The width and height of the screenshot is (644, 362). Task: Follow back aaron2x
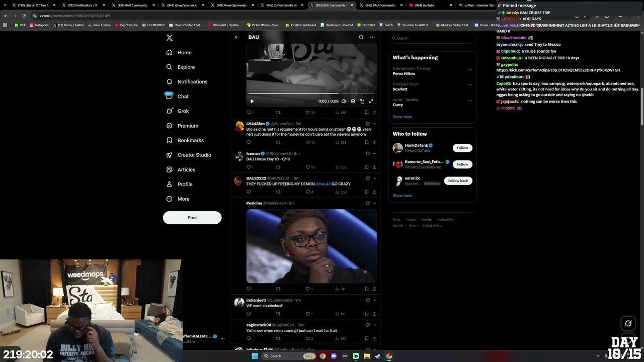[458, 180]
